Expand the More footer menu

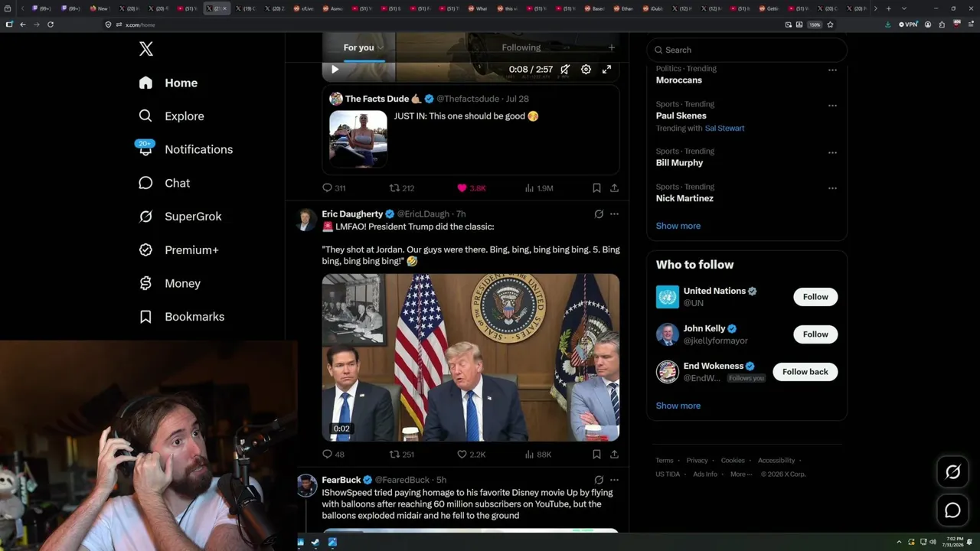[740, 474]
